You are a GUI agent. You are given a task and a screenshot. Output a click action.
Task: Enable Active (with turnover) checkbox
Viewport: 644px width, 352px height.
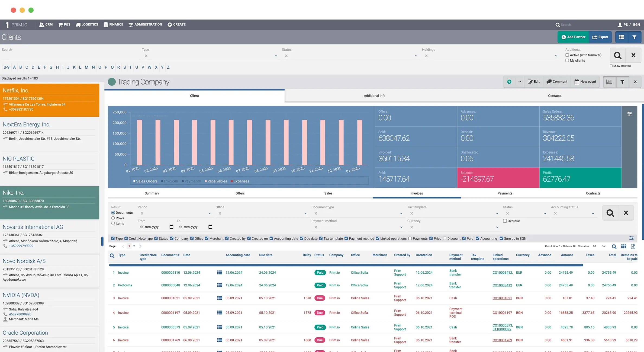coord(567,55)
